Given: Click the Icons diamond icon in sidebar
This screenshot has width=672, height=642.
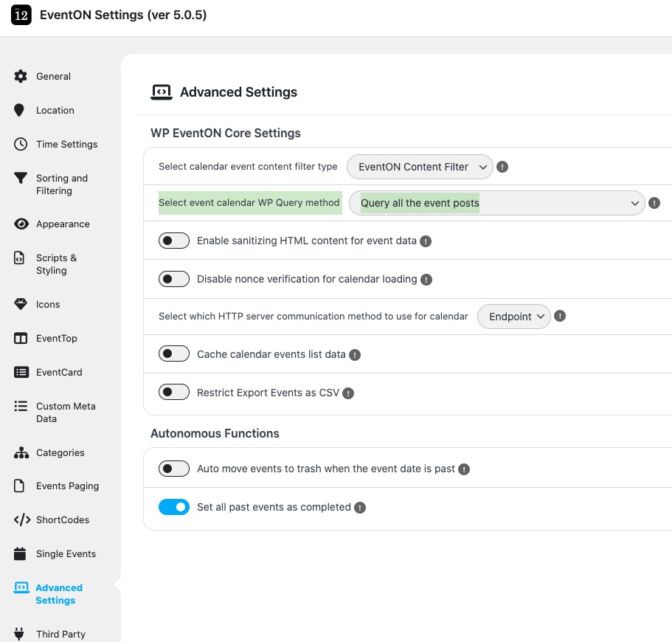Looking at the screenshot, I should pos(21,305).
